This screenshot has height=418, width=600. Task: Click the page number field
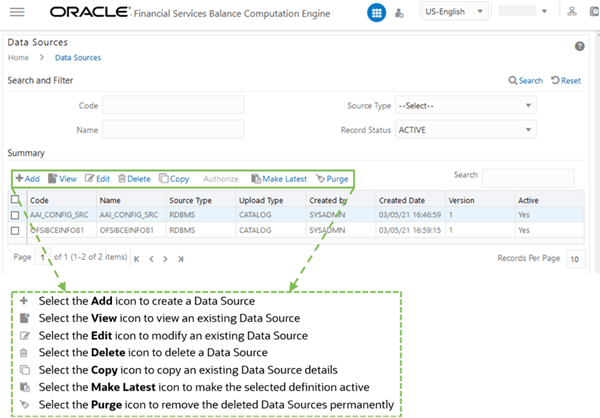click(42, 257)
